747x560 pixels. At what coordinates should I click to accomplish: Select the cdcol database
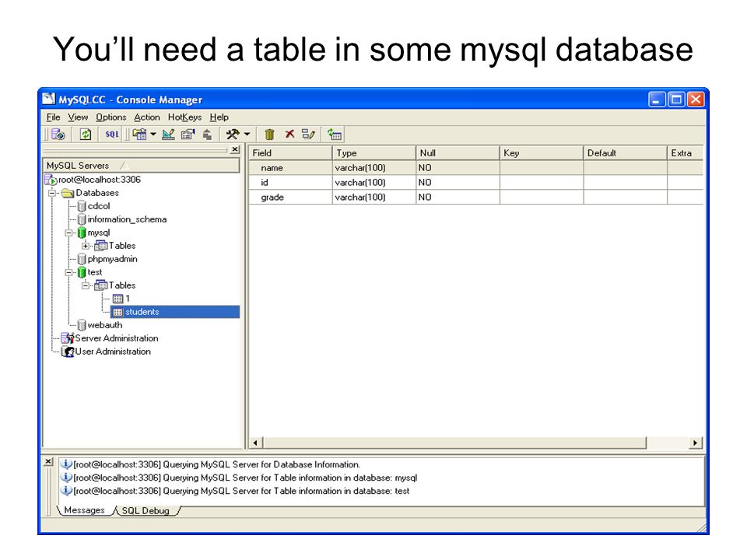(x=99, y=206)
